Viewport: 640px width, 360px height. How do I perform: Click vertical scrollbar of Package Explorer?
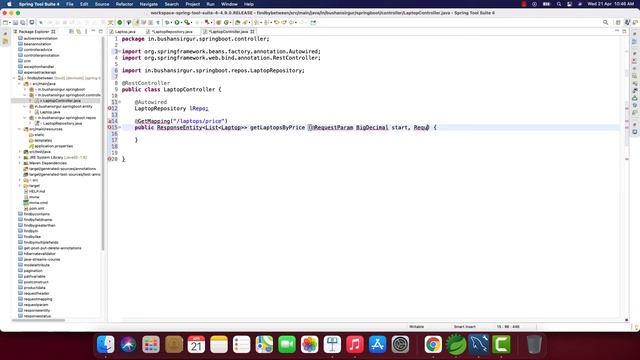(103, 143)
